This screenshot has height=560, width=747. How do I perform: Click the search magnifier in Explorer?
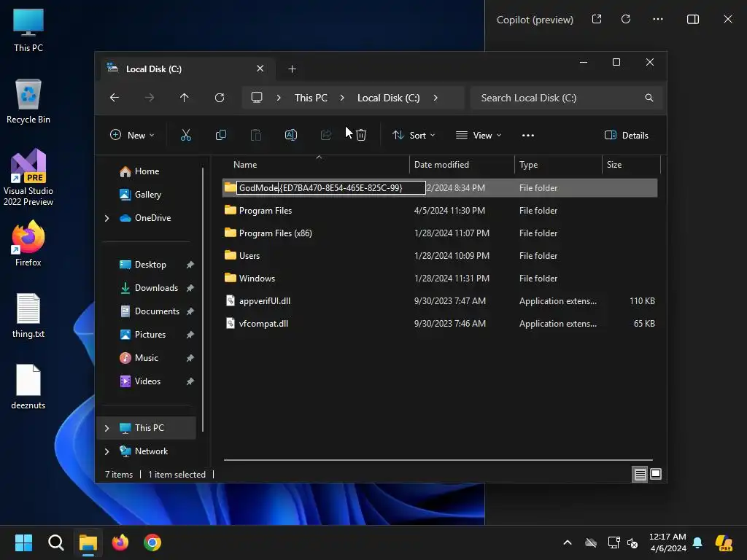tap(649, 98)
